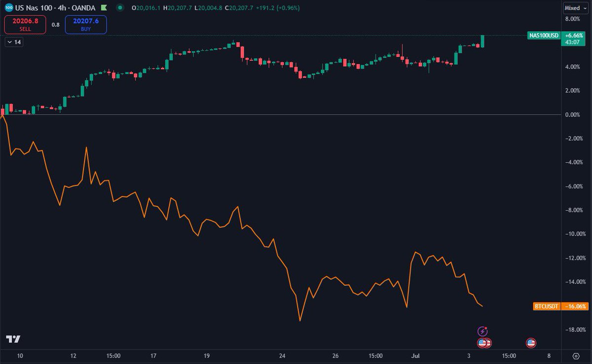Click the Nasdaq-100 circular logo in the legend
This screenshot has width=592, height=364.
8,7
